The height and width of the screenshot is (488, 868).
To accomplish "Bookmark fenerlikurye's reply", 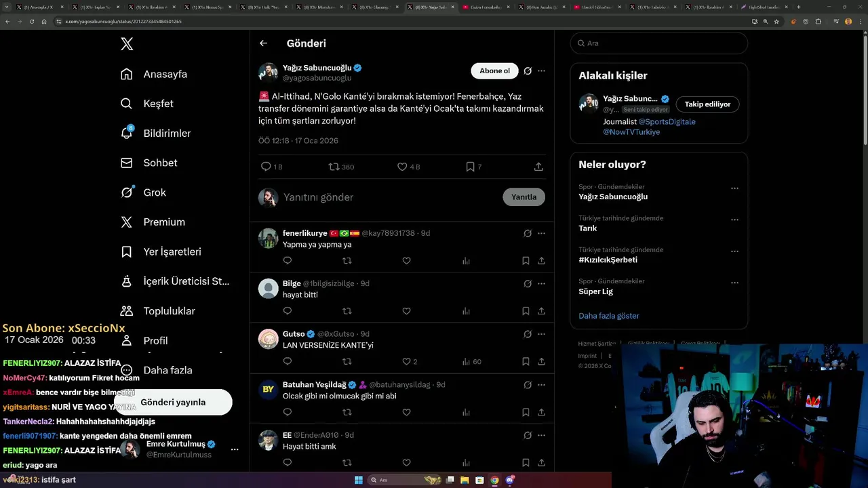I will (x=526, y=261).
